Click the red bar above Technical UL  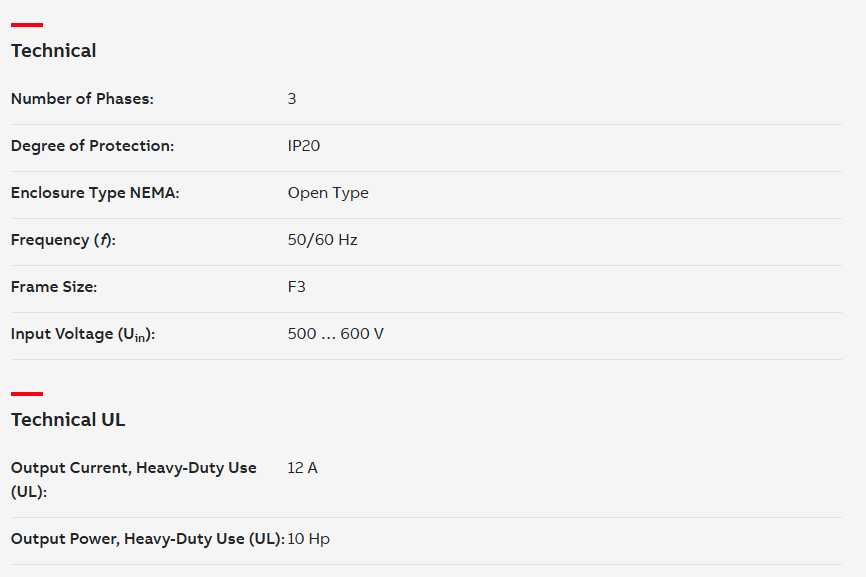point(27,394)
